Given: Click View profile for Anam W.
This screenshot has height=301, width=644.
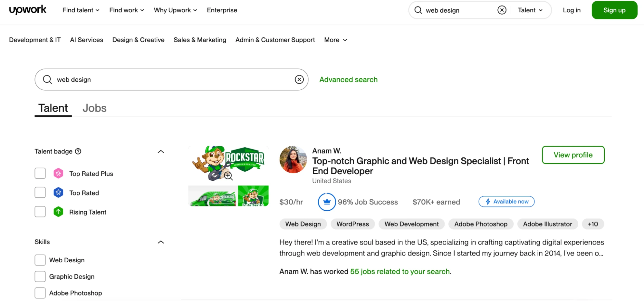Looking at the screenshot, I should [x=573, y=155].
